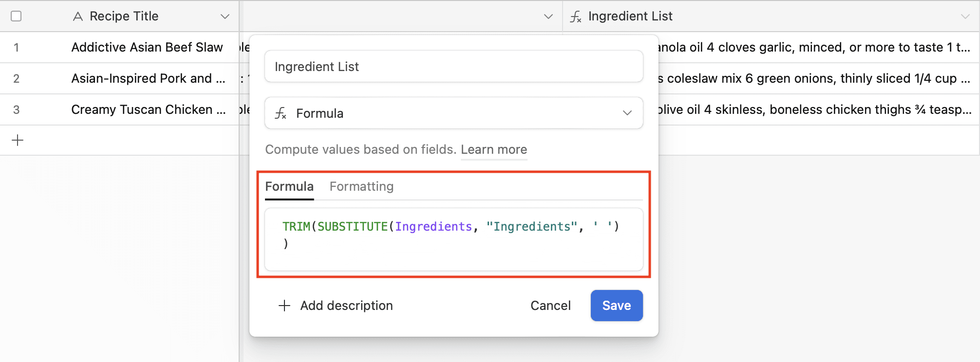Cancel the field edit
This screenshot has width=980, height=362.
tap(550, 306)
